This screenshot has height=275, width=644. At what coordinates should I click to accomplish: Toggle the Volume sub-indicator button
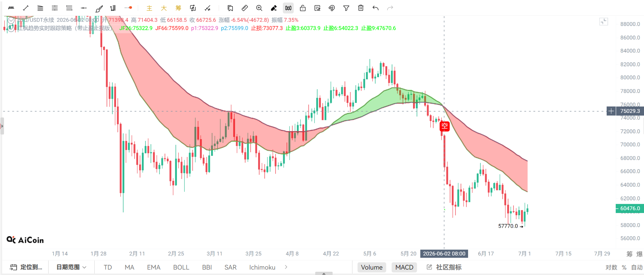point(372,267)
